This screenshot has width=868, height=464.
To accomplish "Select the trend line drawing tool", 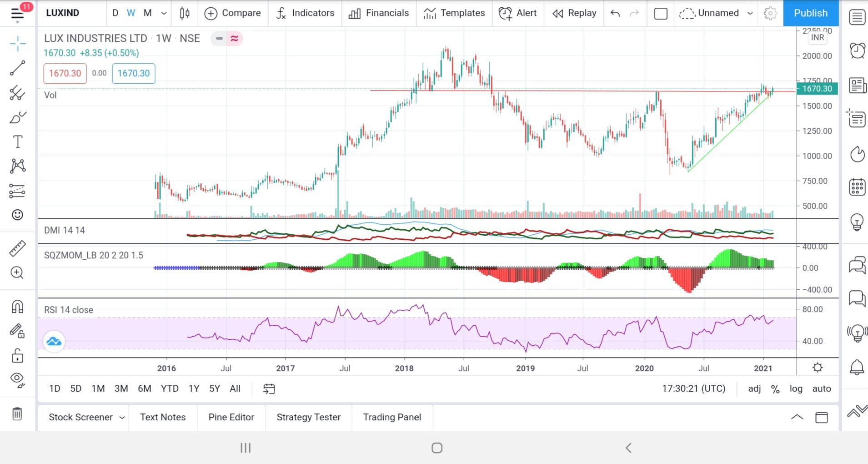I will point(17,68).
